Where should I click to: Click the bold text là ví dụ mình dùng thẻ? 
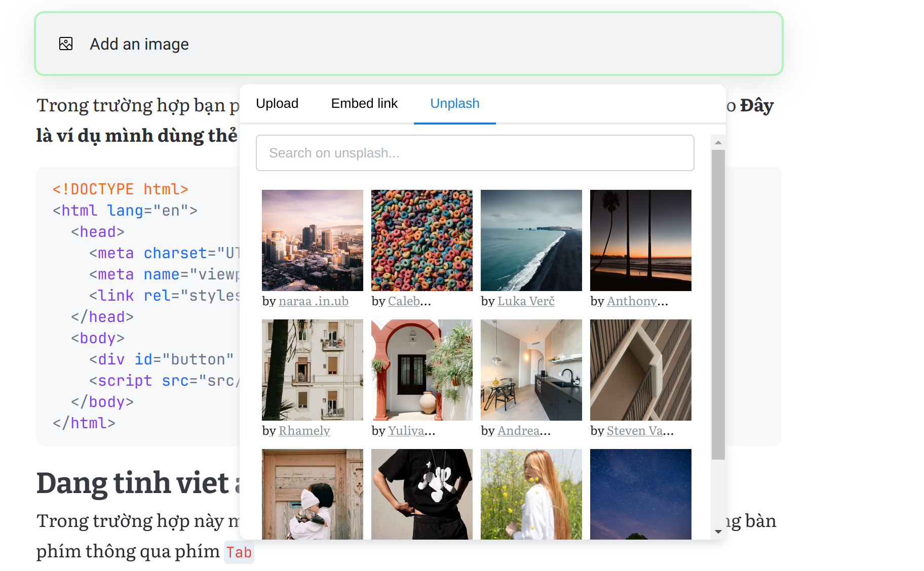pyautogui.click(x=137, y=136)
